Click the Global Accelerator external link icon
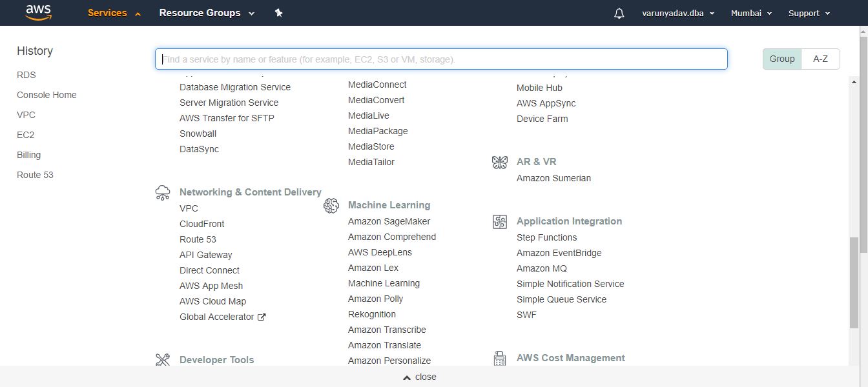 tap(262, 317)
